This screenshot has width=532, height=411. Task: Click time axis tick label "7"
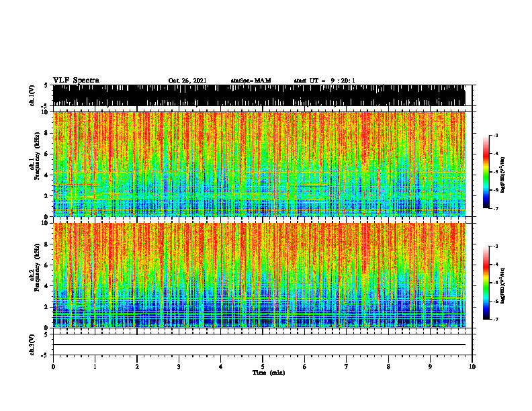[347, 367]
